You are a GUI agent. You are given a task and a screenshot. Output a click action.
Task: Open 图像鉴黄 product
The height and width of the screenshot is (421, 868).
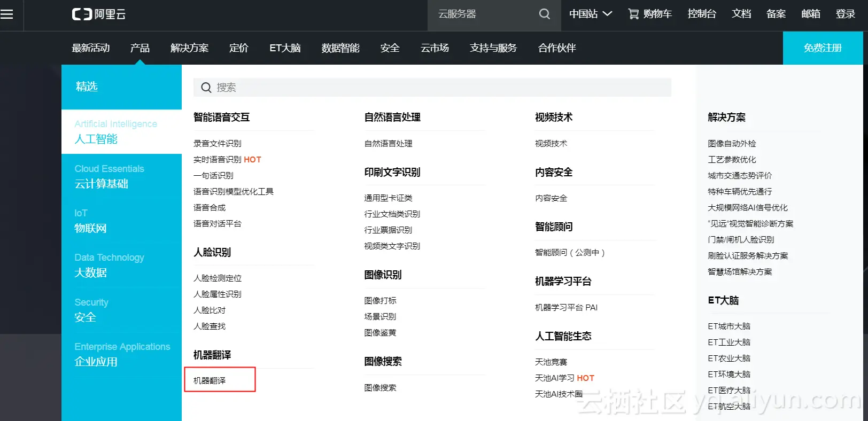380,333
